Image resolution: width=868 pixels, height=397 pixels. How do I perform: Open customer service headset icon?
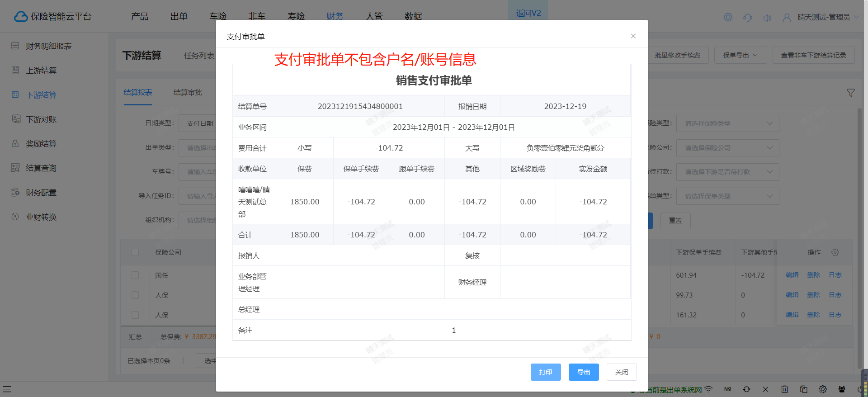747,17
